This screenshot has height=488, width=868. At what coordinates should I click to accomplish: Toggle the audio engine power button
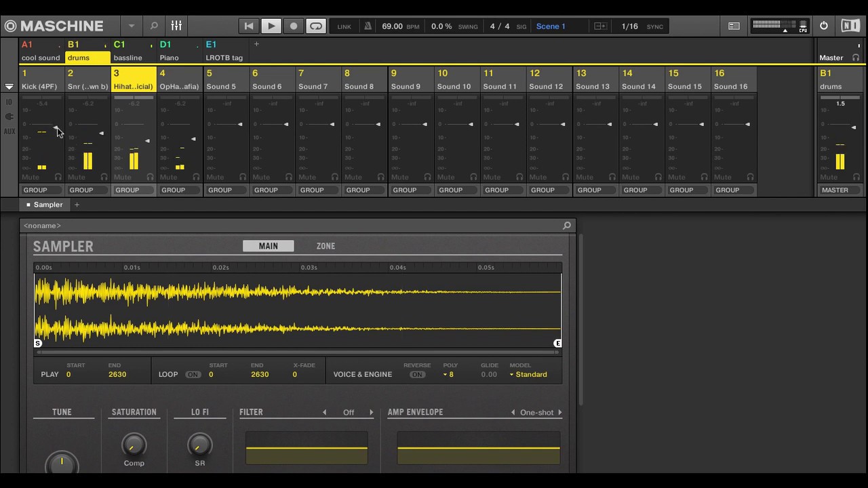(824, 26)
